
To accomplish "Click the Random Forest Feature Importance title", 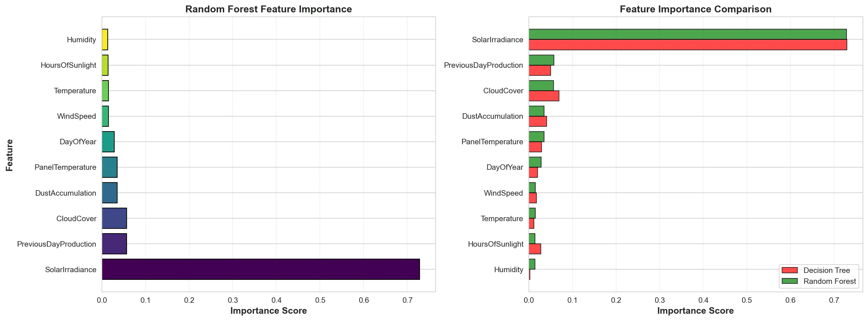I will click(x=269, y=9).
